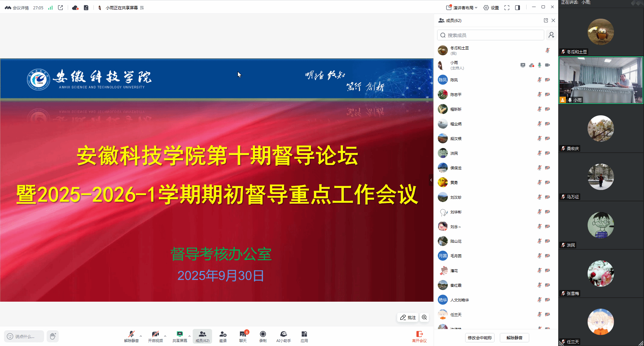
Task: Click the 离开会议 leave meeting button
Action: coord(419,336)
